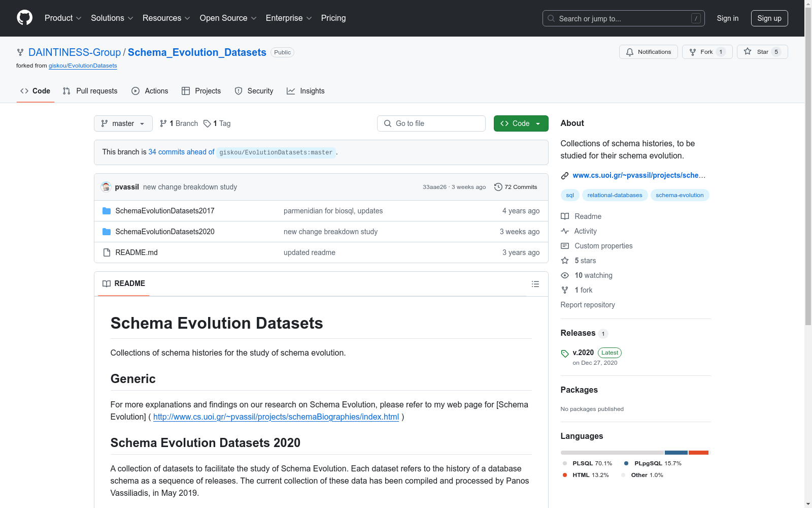Expand the Resources menu
812x508 pixels.
coord(166,18)
